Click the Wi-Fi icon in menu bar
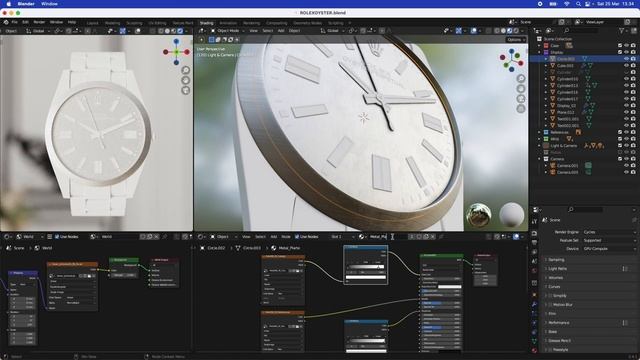This screenshot has height=360, width=640. 567,4
